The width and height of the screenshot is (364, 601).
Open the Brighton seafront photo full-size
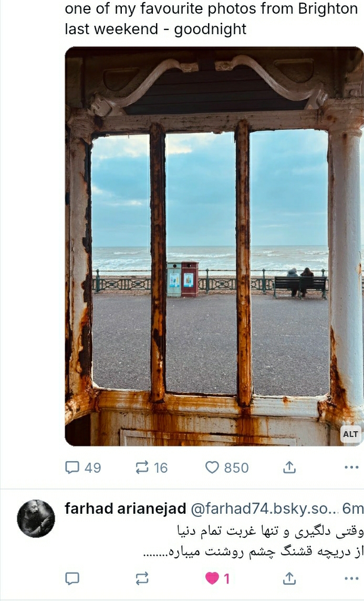[x=214, y=246]
